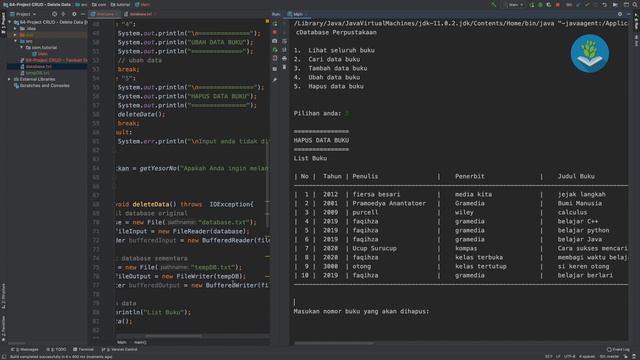Select tempDB.txt in project tree
The height and width of the screenshot is (360, 640).
(x=35, y=73)
